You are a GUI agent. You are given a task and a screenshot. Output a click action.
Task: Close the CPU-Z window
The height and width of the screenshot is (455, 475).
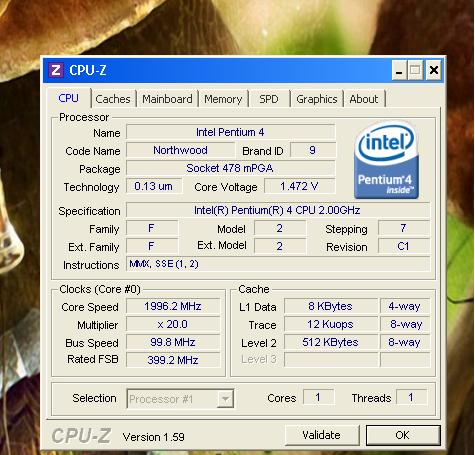click(x=434, y=70)
